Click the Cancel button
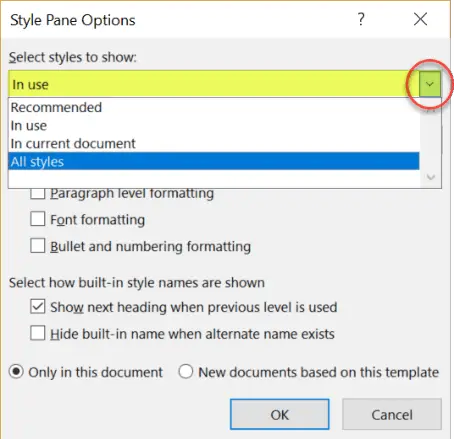This screenshot has width=454, height=439. [x=392, y=414]
